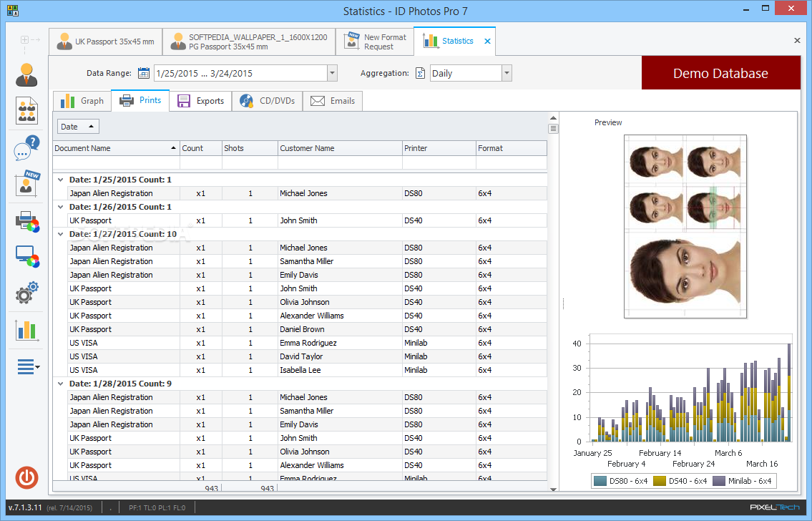Click the customize columns icon above scrollbar
Viewport: 812px width, 521px height.
coord(553,128)
